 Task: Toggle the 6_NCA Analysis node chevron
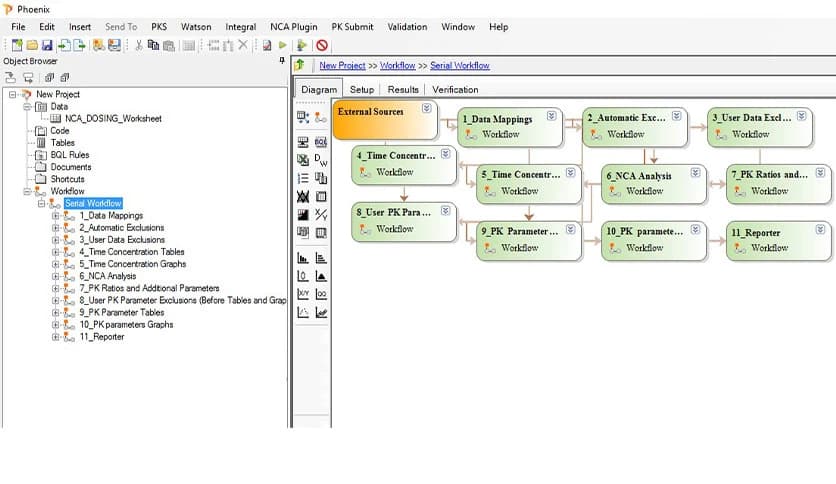696,172
